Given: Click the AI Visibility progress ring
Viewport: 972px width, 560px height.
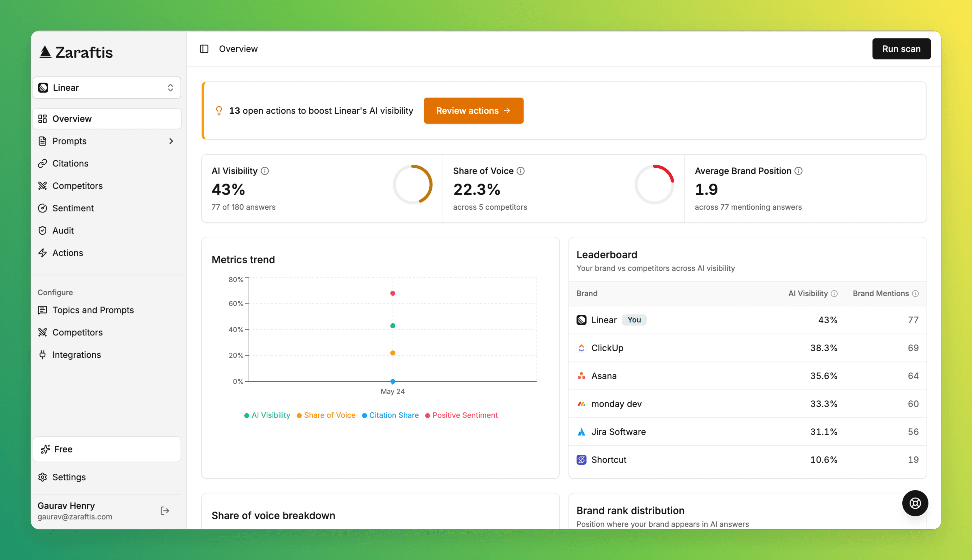Looking at the screenshot, I should click(412, 184).
